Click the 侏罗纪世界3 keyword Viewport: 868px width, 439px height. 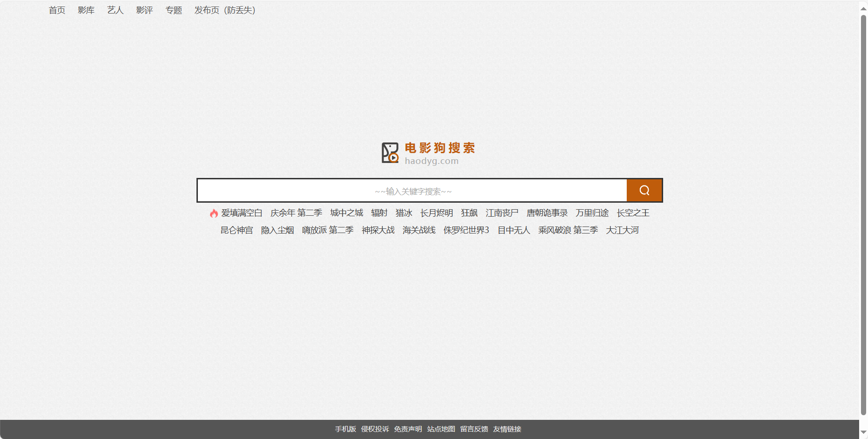click(x=466, y=230)
